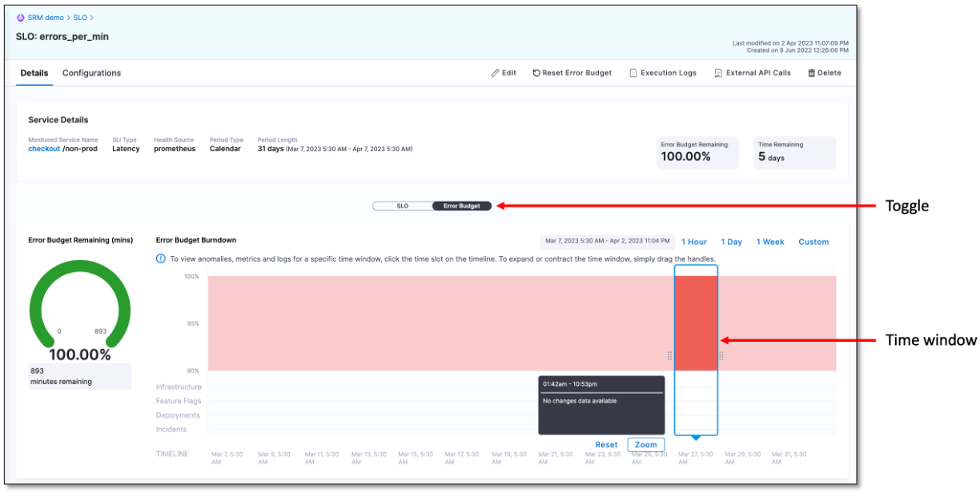Viewport: 980px width, 493px height.
Task: Enable the 1 Week time range
Action: click(769, 242)
